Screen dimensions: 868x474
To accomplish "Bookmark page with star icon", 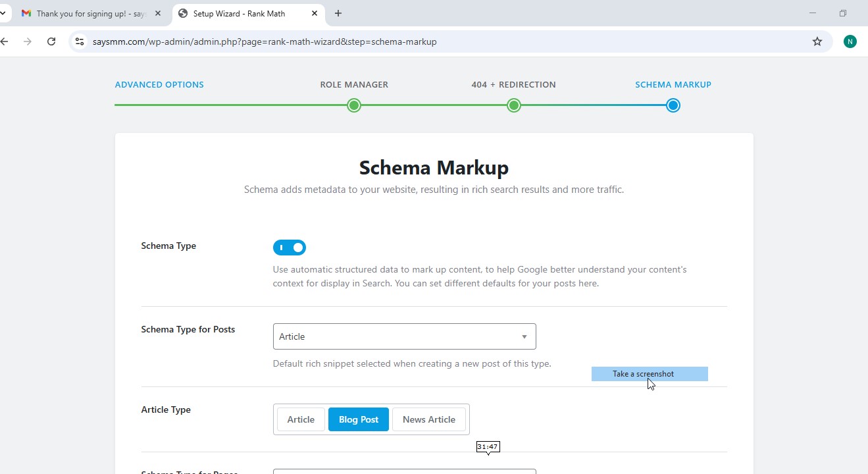I will pos(817,41).
